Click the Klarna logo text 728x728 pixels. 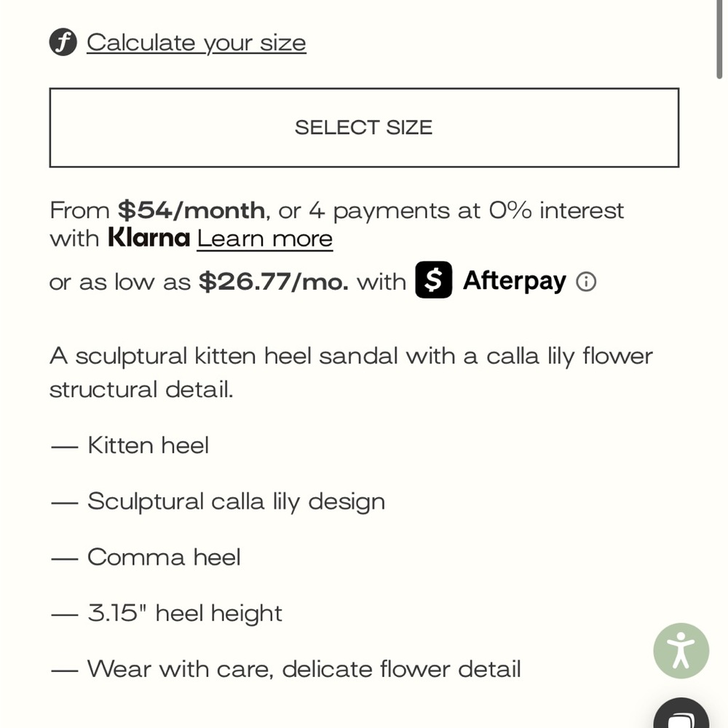(149, 238)
